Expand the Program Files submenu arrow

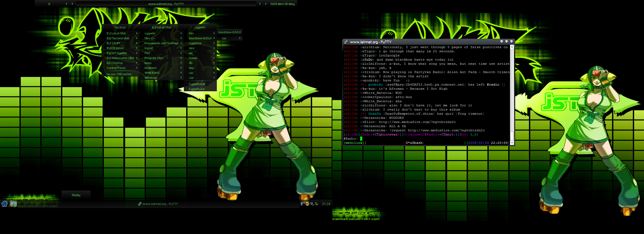(x=181, y=58)
